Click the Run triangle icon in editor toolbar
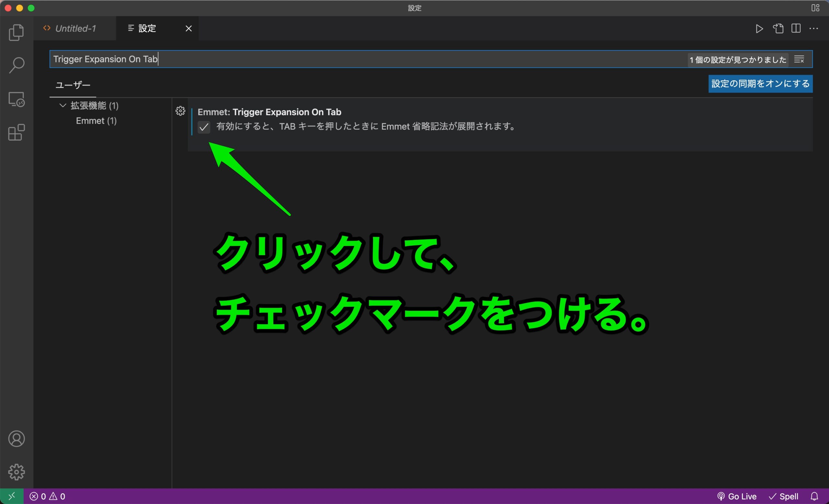Screen dimensions: 829x504 (x=759, y=28)
